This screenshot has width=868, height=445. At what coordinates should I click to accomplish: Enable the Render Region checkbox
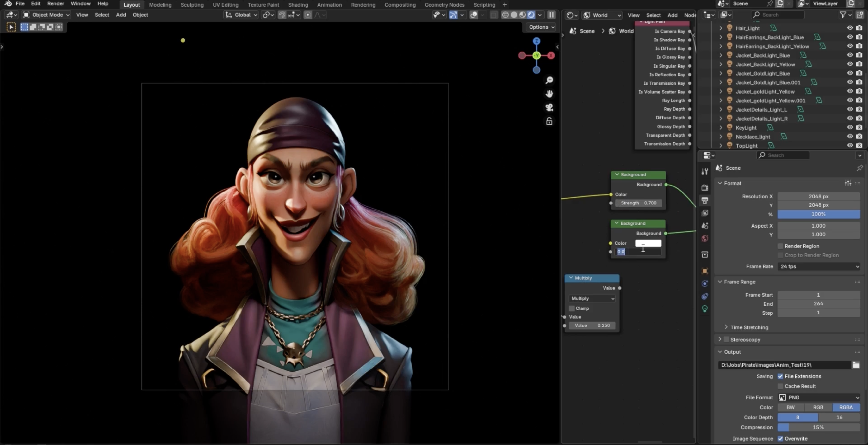780,246
